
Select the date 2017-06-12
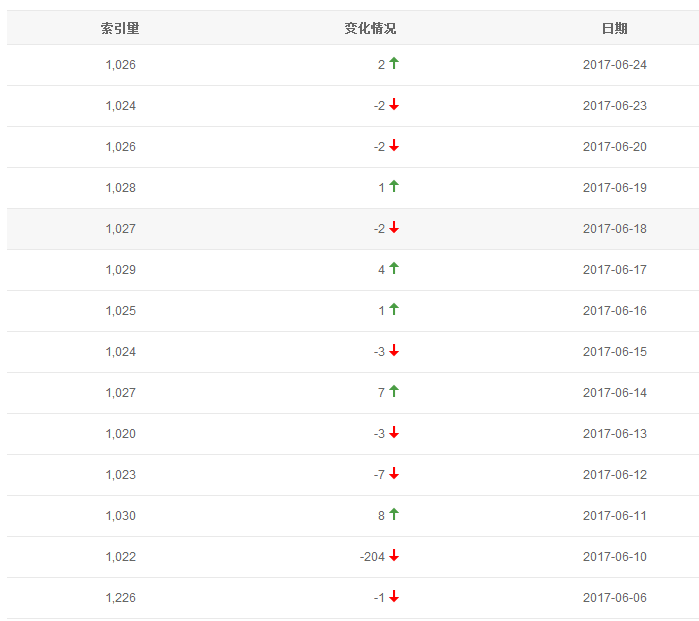(615, 475)
